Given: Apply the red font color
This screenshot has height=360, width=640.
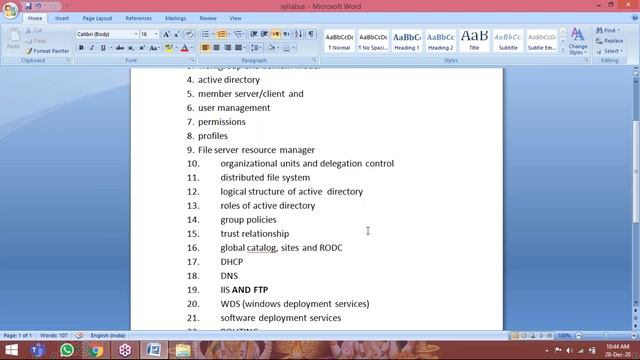Looking at the screenshot, I should point(184,48).
